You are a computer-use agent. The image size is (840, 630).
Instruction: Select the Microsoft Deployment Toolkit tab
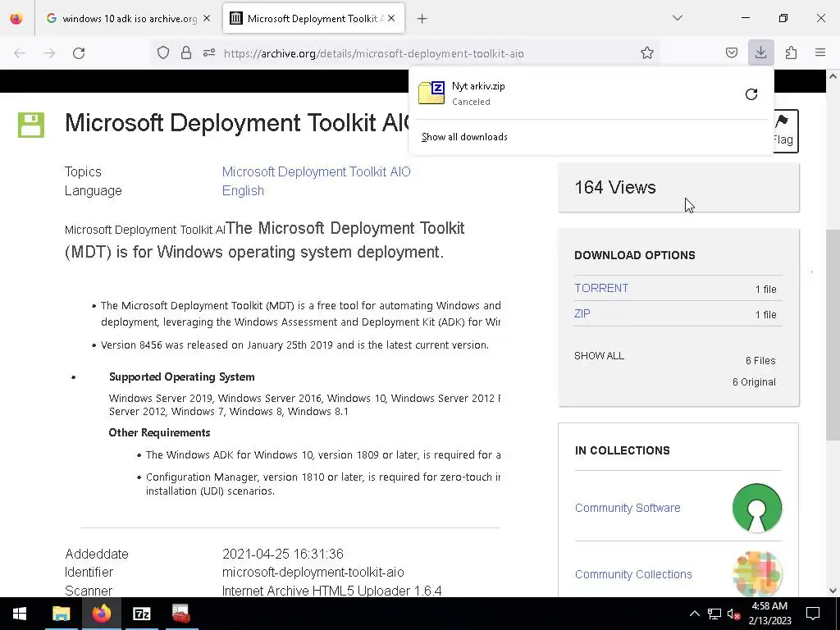(x=313, y=18)
